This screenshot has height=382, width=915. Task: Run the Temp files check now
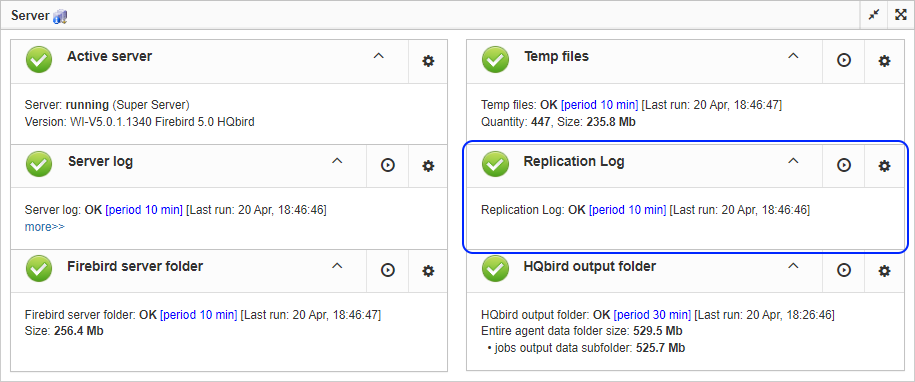[x=844, y=60]
